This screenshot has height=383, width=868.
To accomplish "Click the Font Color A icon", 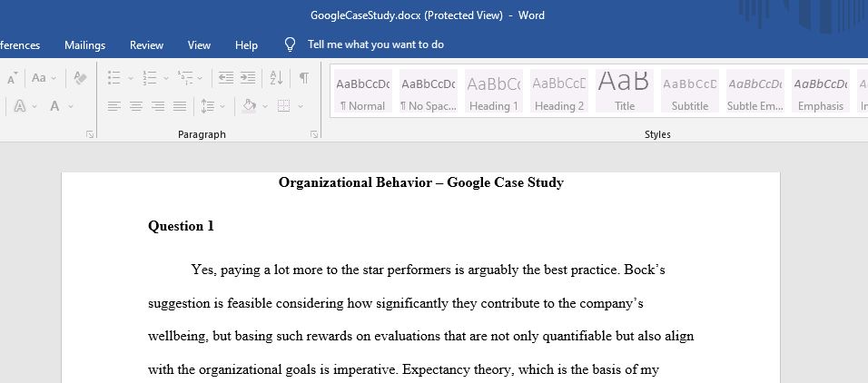I will click(54, 105).
